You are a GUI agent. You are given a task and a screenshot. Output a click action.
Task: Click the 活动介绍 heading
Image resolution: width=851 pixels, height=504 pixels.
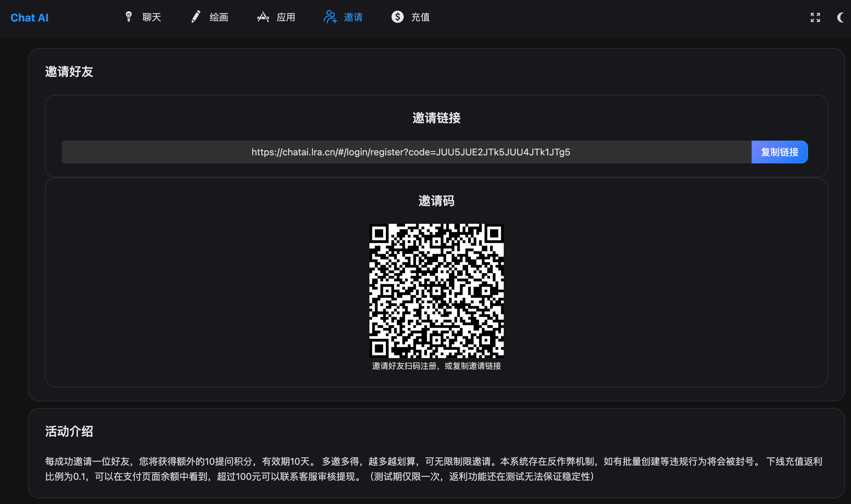[69, 431]
